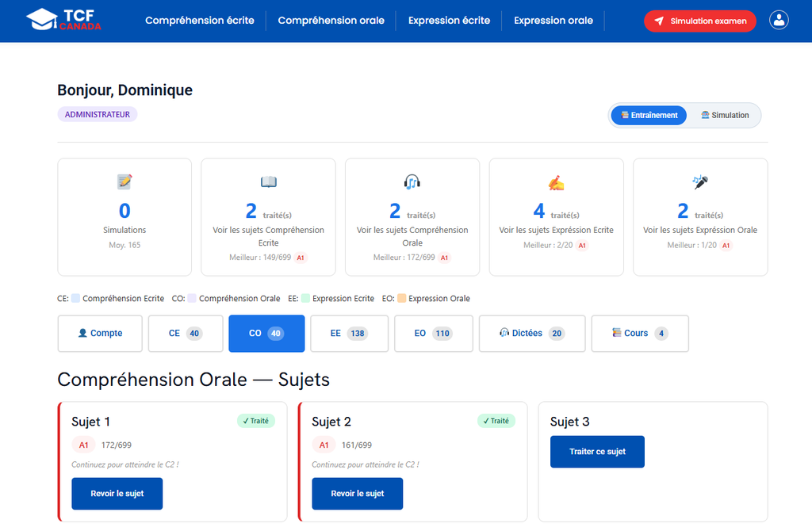
Task: Select the CE tab
Action: click(186, 334)
